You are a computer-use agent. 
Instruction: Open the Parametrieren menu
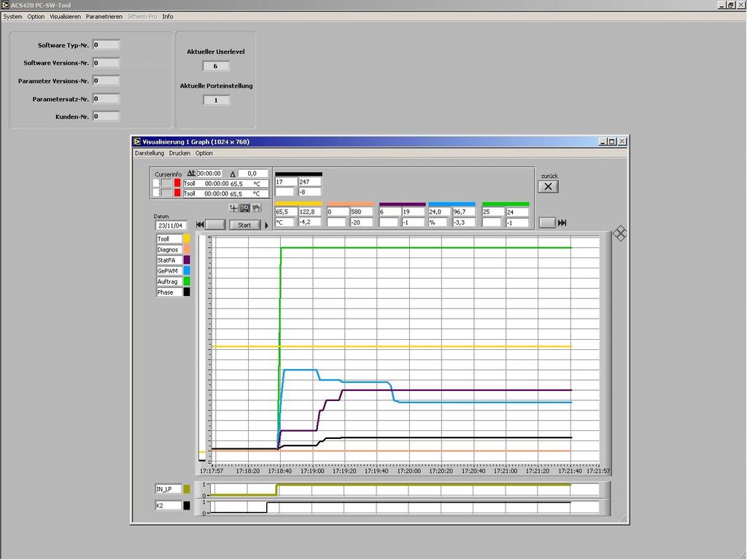click(x=104, y=17)
